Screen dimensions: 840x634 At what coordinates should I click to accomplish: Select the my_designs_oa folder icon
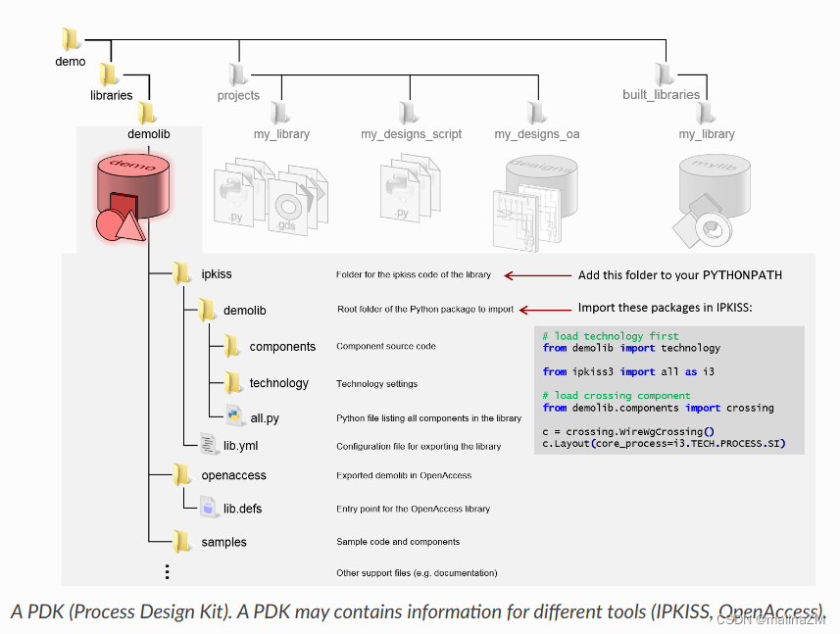tap(536, 113)
